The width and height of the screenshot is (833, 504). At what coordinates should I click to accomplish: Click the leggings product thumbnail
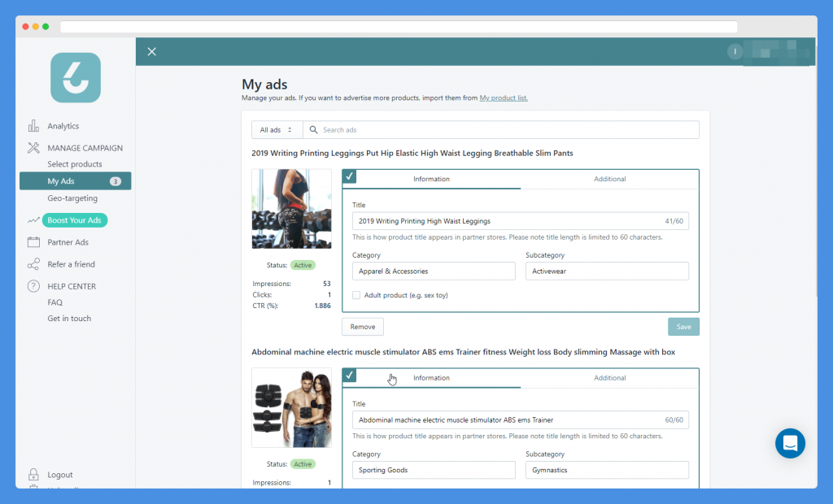coord(292,209)
